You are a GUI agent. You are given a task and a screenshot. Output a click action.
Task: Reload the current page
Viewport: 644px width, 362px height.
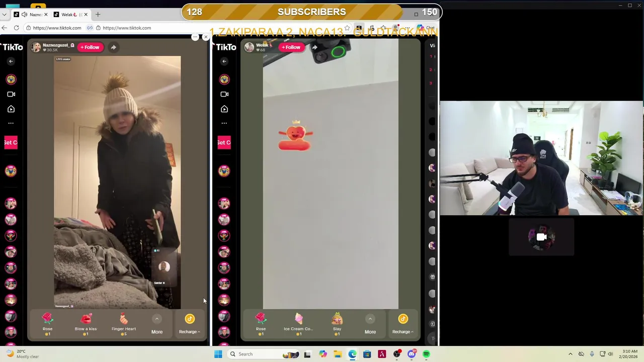[17, 28]
